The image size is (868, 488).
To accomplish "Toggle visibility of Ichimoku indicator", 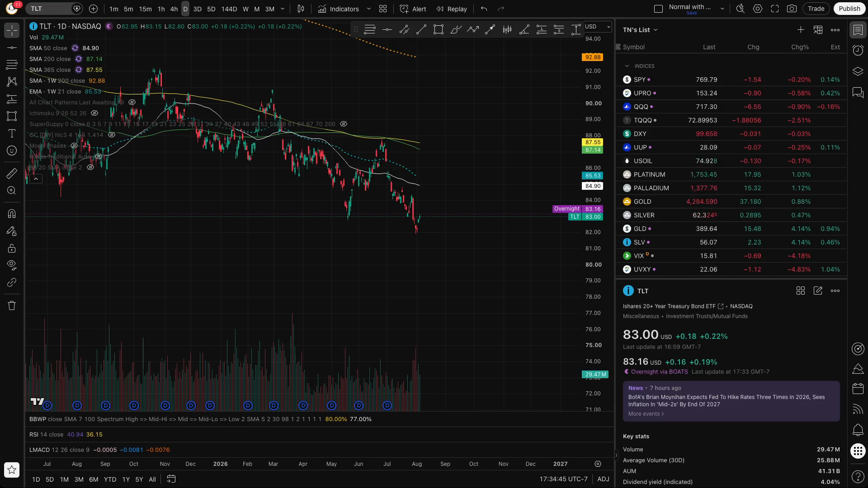I will point(94,113).
